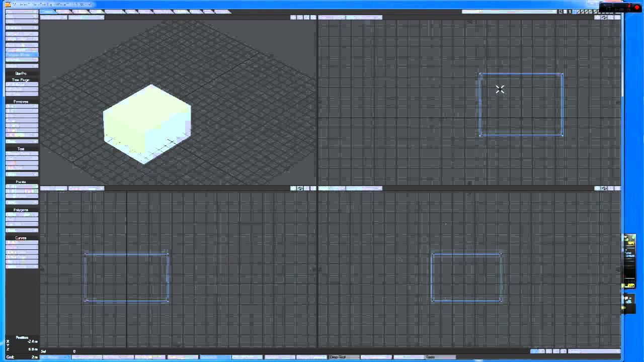The height and width of the screenshot is (362, 644).
Task: Maximize the perspective viewport with its corner icon
Action: tap(313, 17)
